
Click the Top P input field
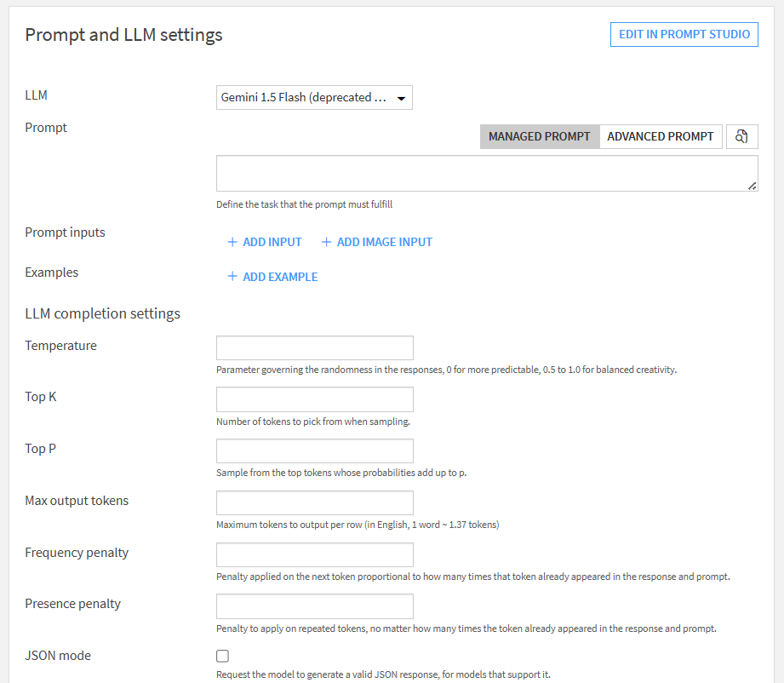(x=315, y=451)
